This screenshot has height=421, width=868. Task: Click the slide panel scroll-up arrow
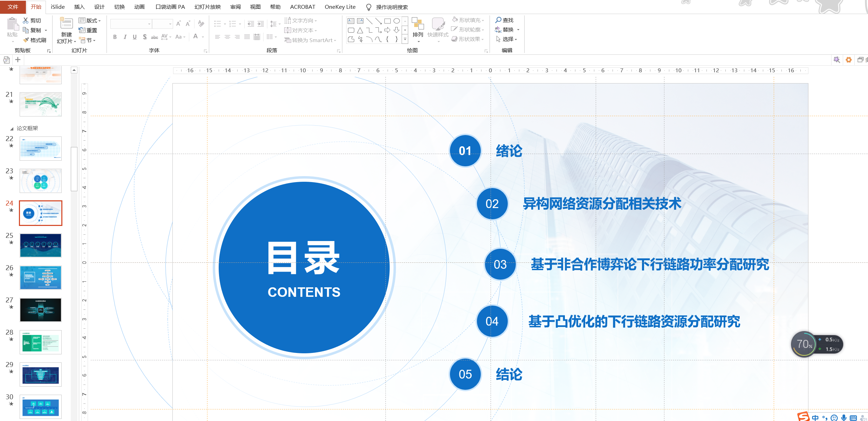[x=74, y=70]
